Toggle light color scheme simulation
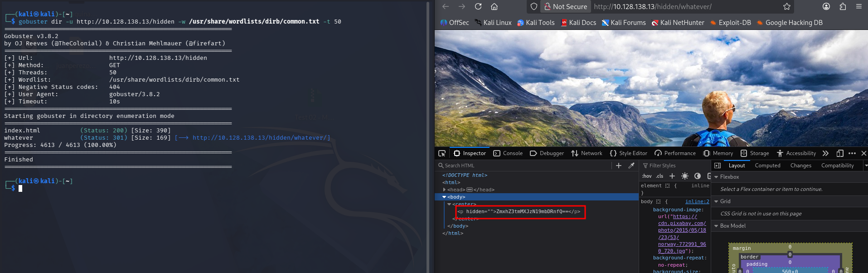 (685, 176)
